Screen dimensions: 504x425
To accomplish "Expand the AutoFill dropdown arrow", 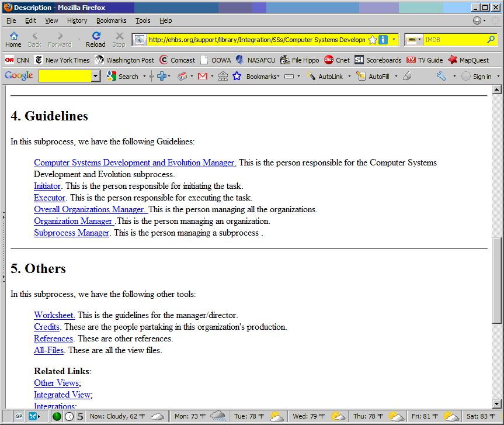I will pyautogui.click(x=396, y=76).
